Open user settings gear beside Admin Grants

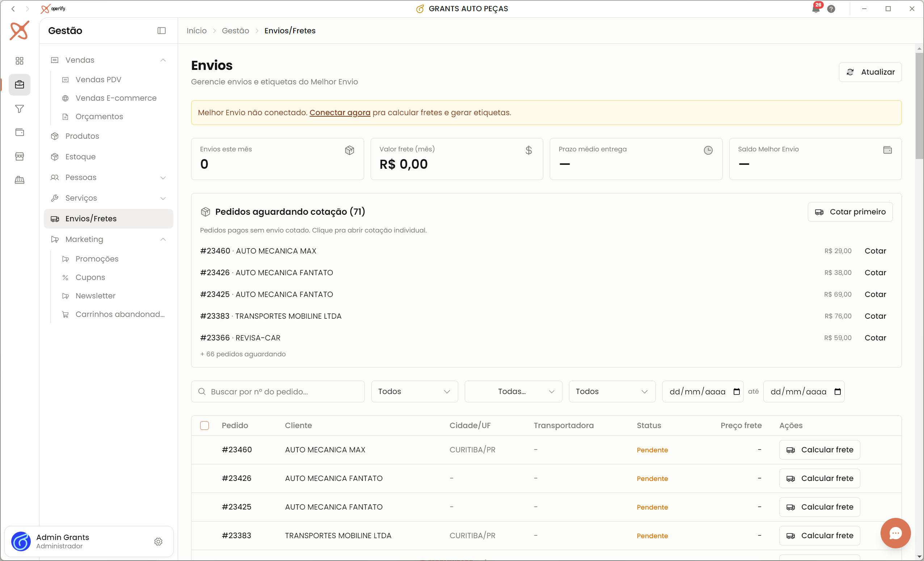coord(158,541)
